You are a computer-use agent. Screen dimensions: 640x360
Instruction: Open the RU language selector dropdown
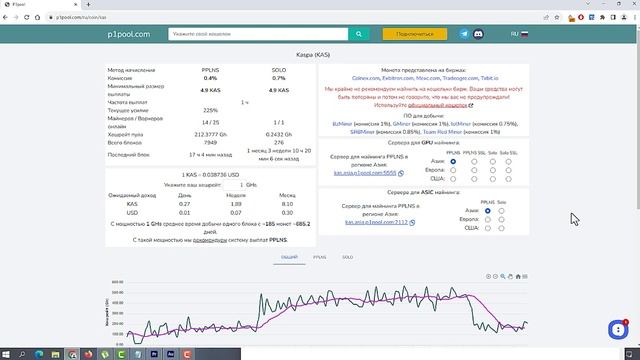pyautogui.click(x=519, y=34)
